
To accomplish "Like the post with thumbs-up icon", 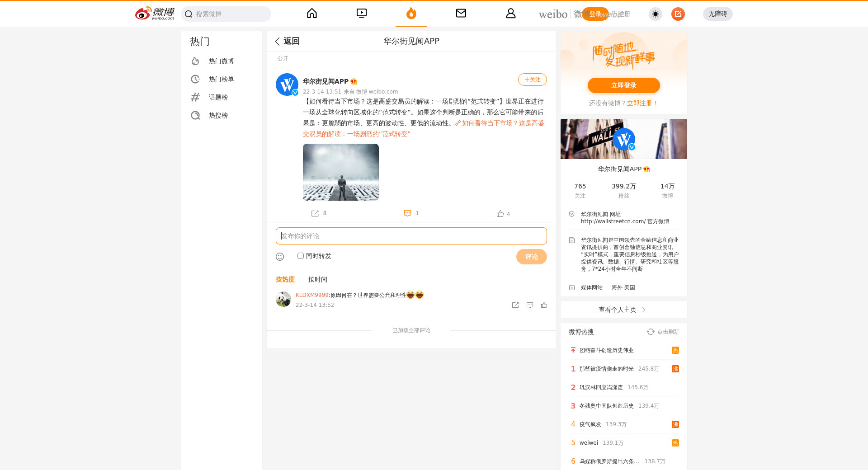I will [x=500, y=214].
